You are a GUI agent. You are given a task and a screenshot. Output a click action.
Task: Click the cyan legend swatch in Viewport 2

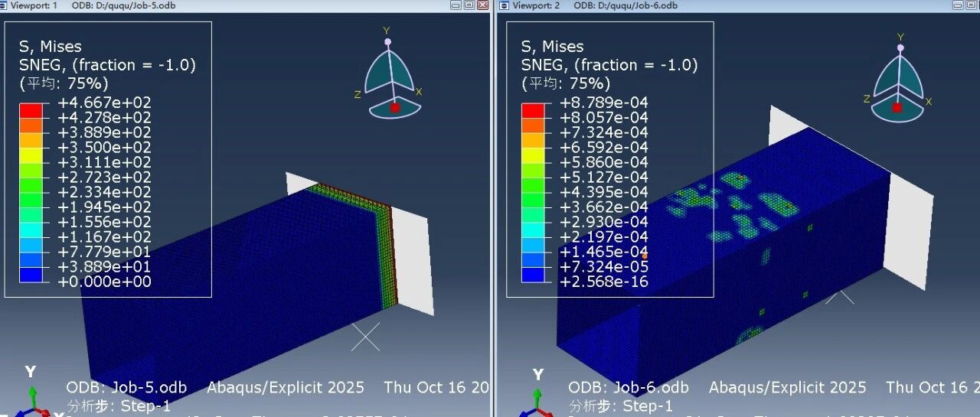(533, 230)
